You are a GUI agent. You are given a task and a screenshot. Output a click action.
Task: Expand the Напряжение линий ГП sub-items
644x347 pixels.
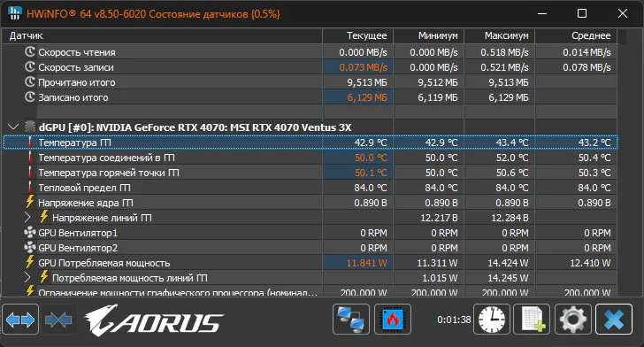27,217
